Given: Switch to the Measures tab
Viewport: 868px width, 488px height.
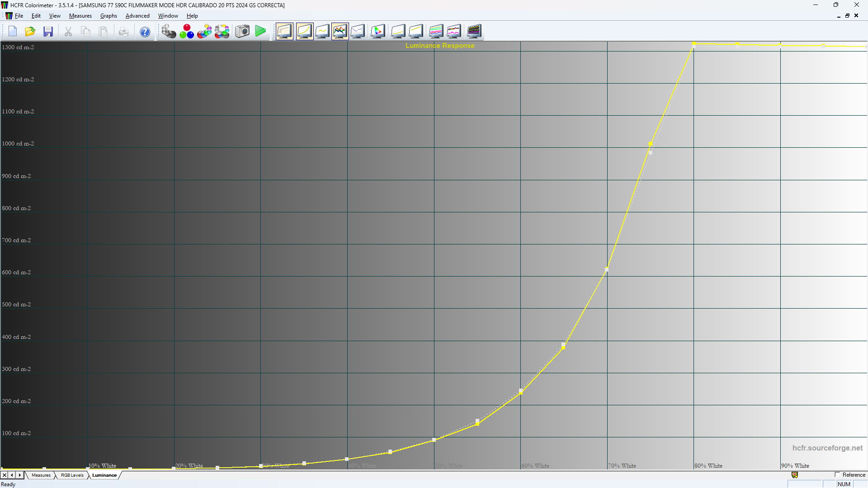Looking at the screenshot, I should point(41,475).
